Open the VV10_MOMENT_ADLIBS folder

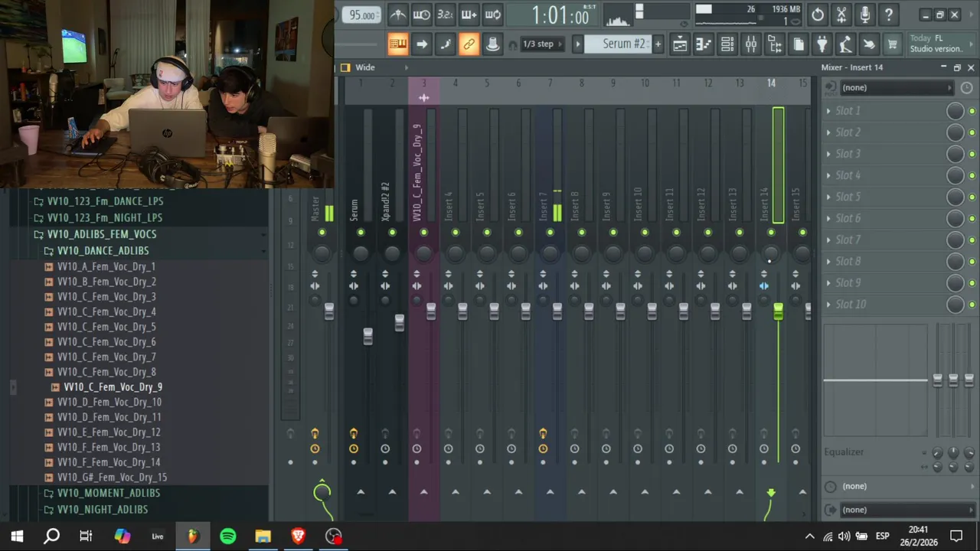pyautogui.click(x=108, y=493)
